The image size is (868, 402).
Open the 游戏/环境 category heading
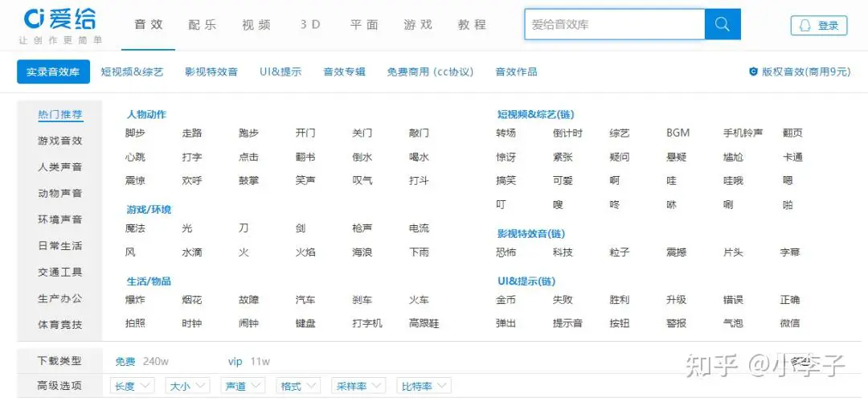pos(149,209)
